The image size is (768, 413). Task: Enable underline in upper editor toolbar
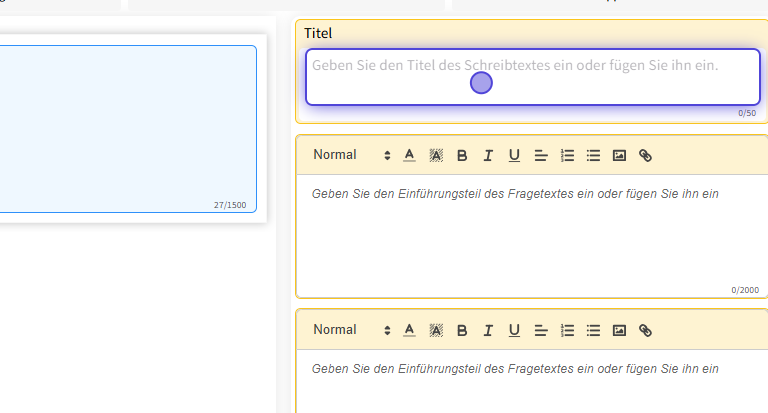pyautogui.click(x=514, y=155)
